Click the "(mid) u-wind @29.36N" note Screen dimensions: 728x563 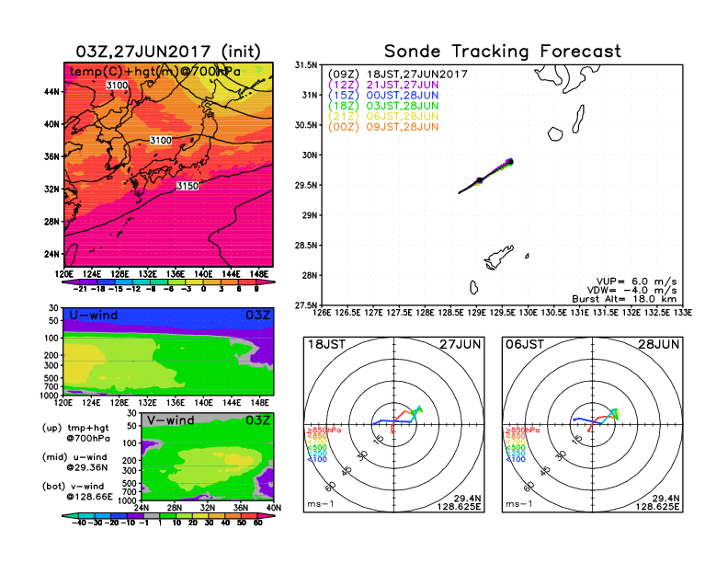click(x=74, y=462)
